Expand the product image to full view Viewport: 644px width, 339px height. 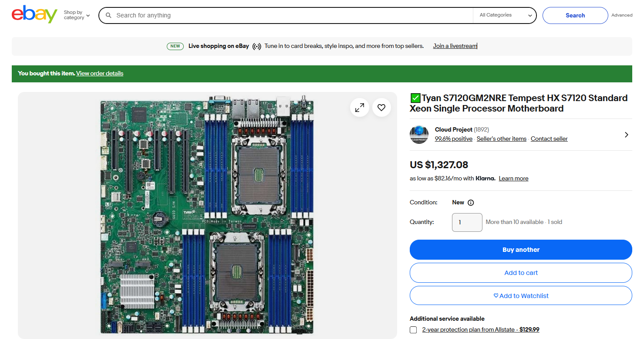[360, 108]
